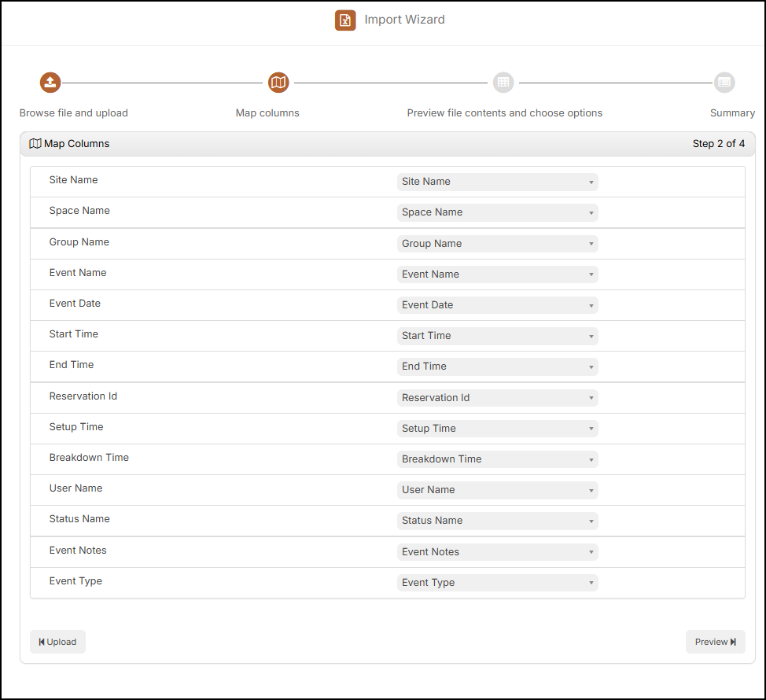
Task: Open the Space Name mapping dropdown
Action: tap(497, 212)
